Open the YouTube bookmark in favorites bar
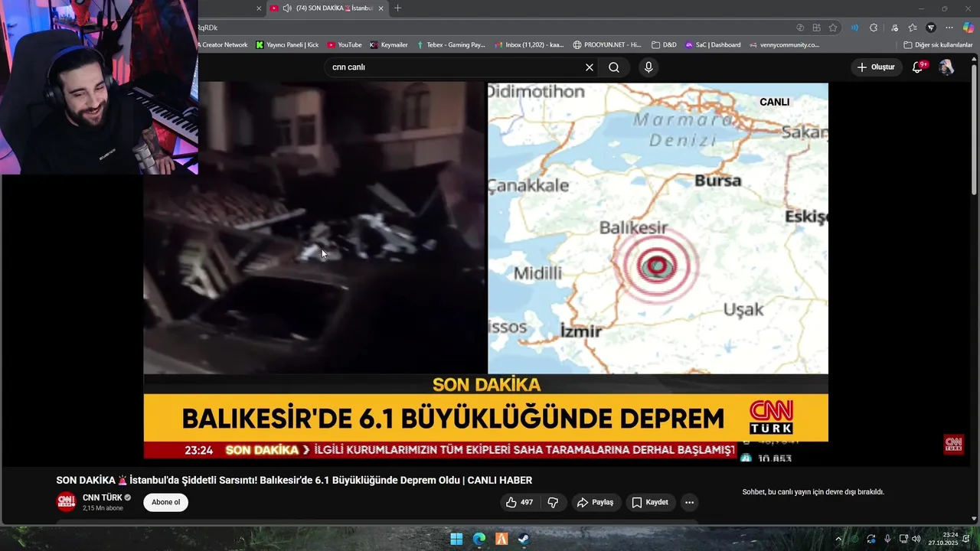The height and width of the screenshot is (551, 980). (x=345, y=45)
